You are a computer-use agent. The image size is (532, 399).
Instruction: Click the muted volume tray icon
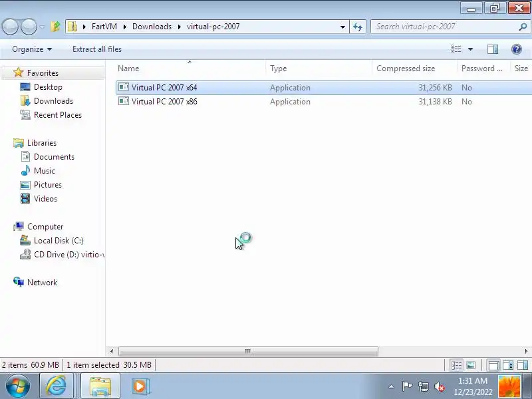(x=440, y=386)
